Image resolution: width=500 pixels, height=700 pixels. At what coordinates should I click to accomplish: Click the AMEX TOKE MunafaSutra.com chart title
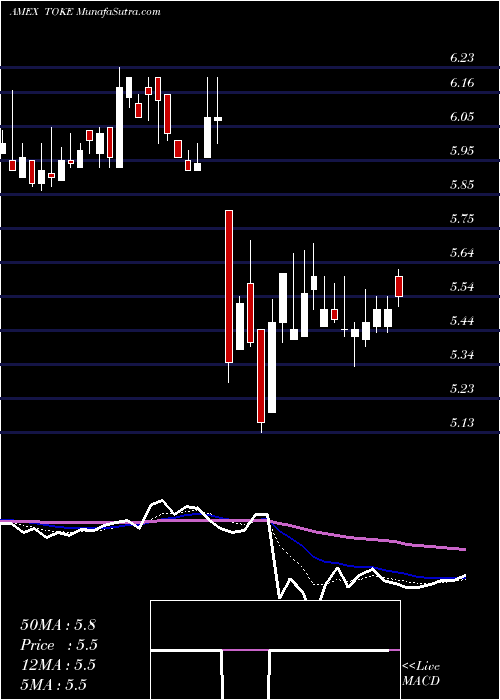click(x=85, y=12)
